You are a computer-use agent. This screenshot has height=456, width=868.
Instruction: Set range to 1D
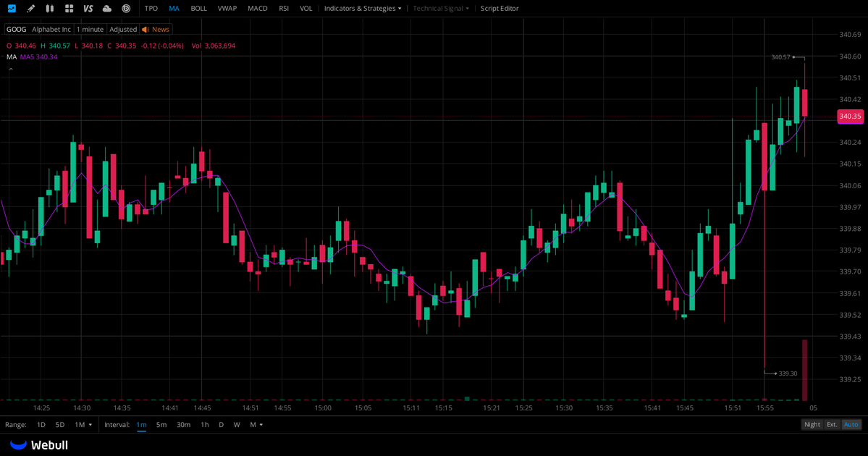[41, 424]
